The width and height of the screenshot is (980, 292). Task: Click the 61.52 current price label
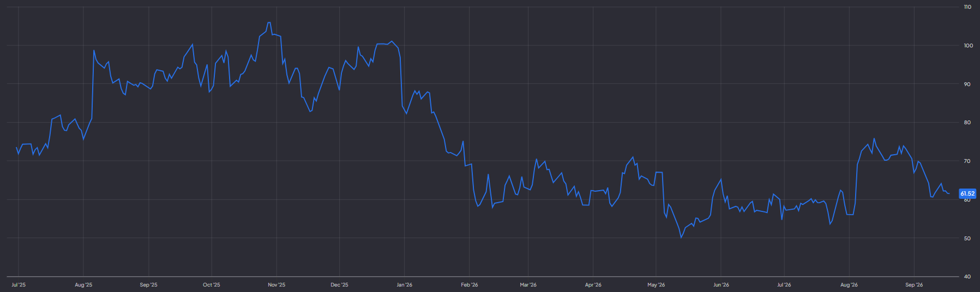[x=967, y=193]
